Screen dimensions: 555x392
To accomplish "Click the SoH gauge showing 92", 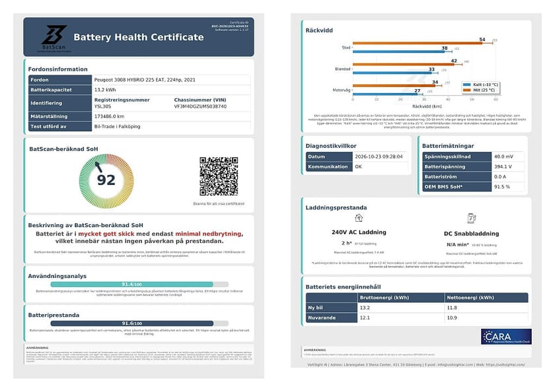I will (x=106, y=181).
